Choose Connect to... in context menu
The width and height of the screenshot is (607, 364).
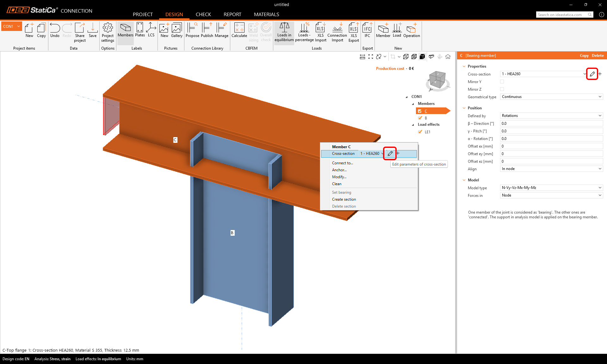(x=342, y=163)
